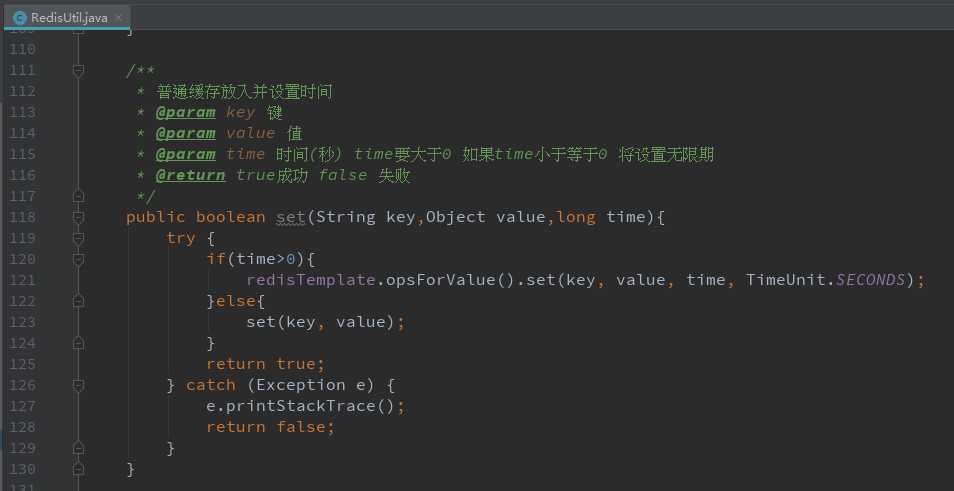Click the fold marker at line 126 catch

(78, 385)
